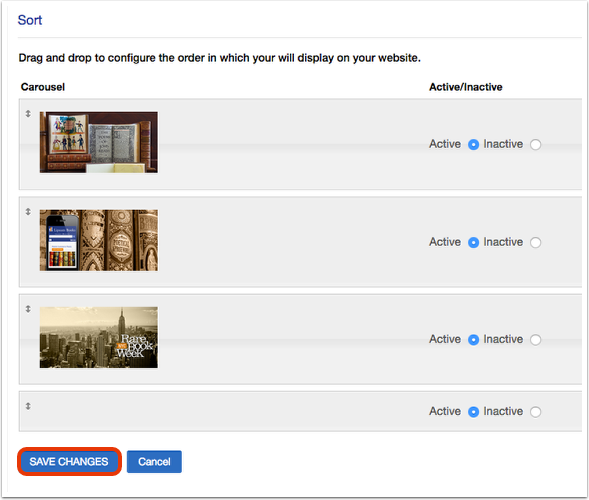589x500 pixels.
Task: Select the Rare Book Week skyline thumbnail
Action: 99,337
